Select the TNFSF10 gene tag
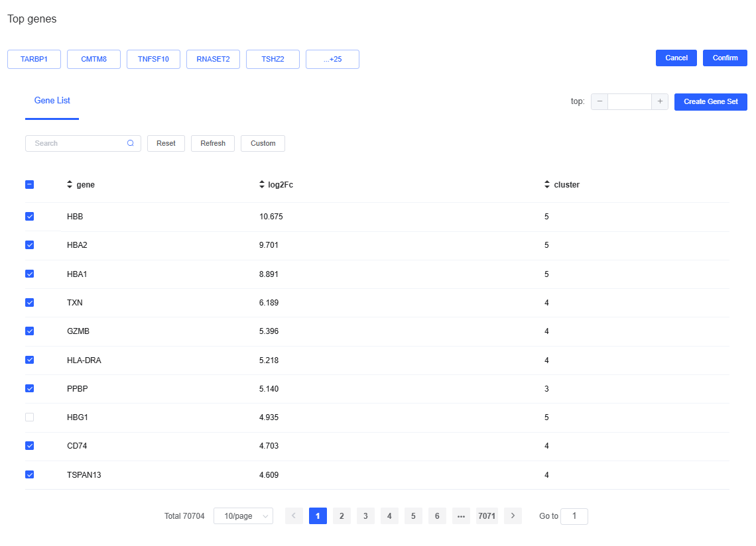 tap(153, 59)
